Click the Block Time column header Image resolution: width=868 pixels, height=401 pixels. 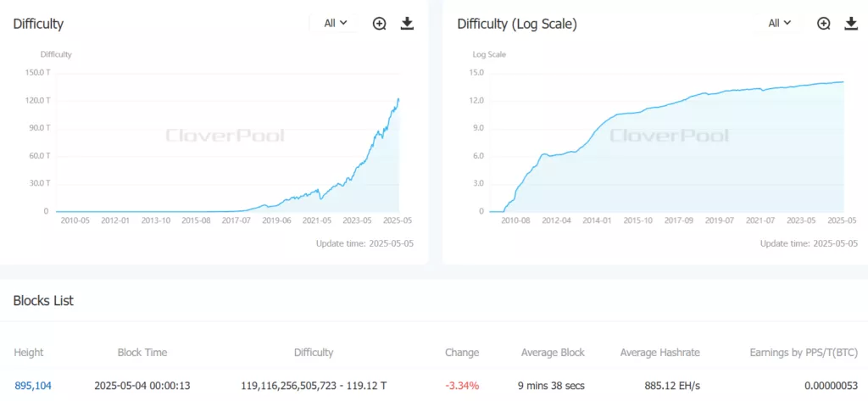142,353
